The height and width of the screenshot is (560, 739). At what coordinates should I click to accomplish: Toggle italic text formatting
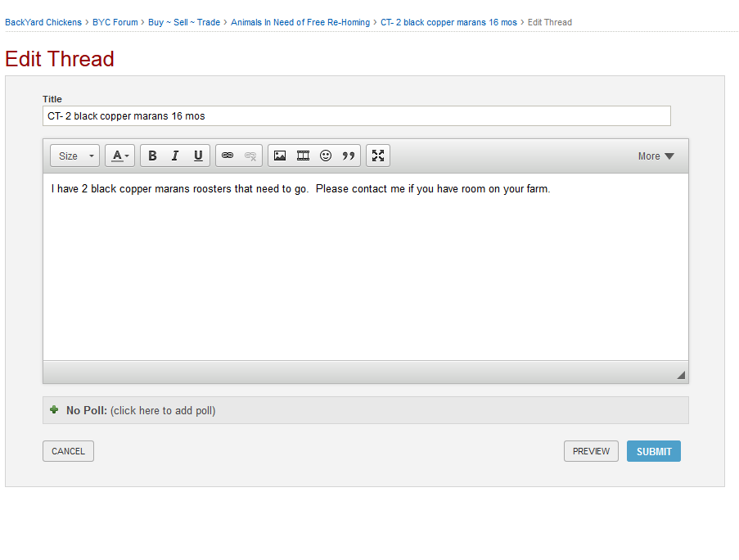(x=175, y=156)
